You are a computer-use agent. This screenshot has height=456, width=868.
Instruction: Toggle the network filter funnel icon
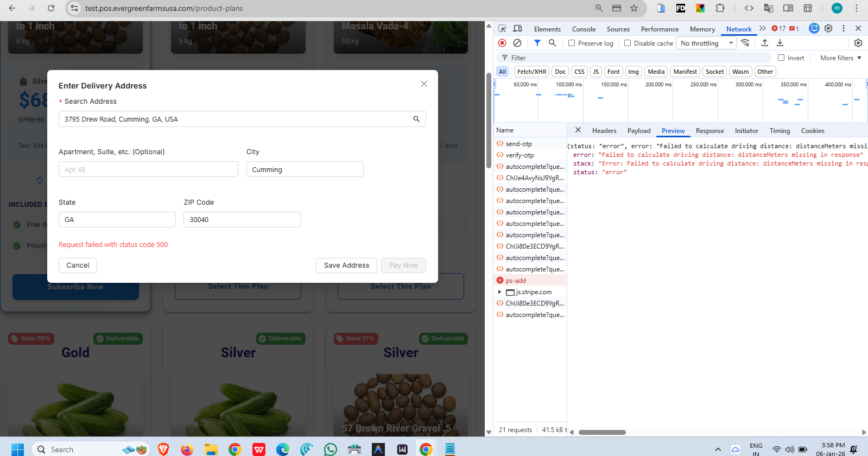(x=537, y=43)
